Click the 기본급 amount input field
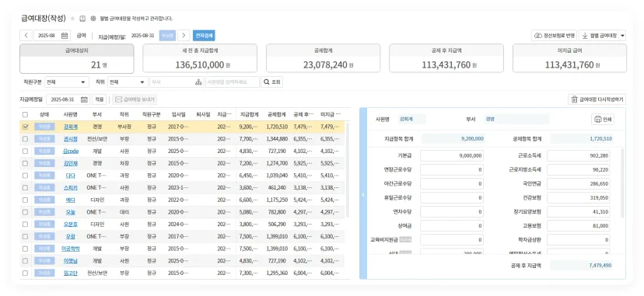644x296 pixels. [452, 156]
